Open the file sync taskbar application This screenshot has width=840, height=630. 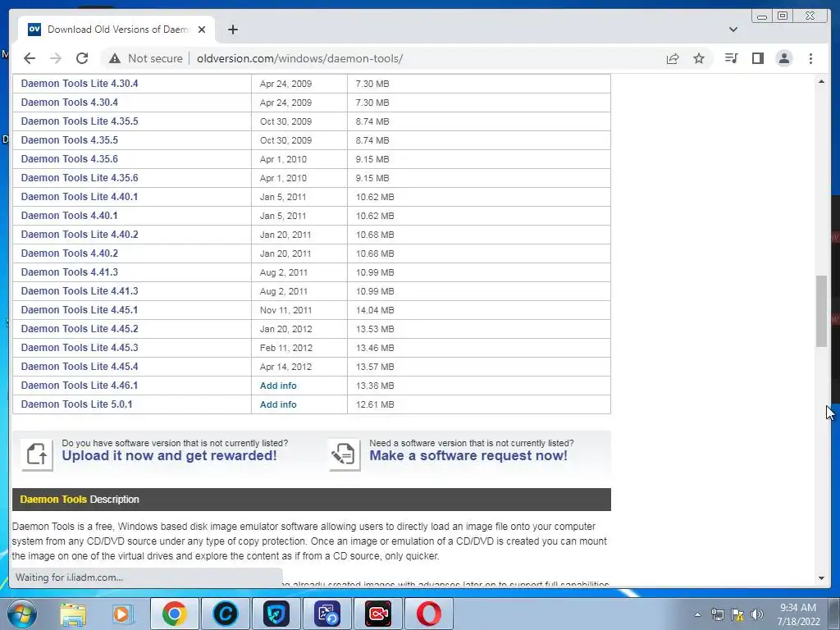click(x=326, y=614)
